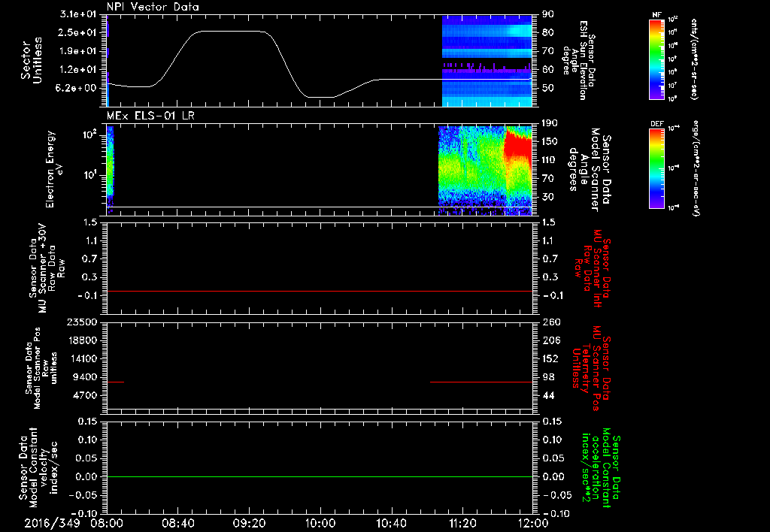Click the 12:00 time axis label
This screenshot has width=770, height=532.
pos(533,523)
